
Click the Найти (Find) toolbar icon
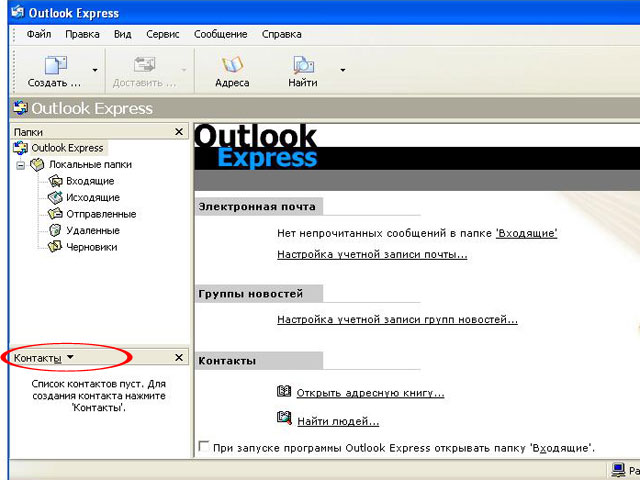coord(303,67)
